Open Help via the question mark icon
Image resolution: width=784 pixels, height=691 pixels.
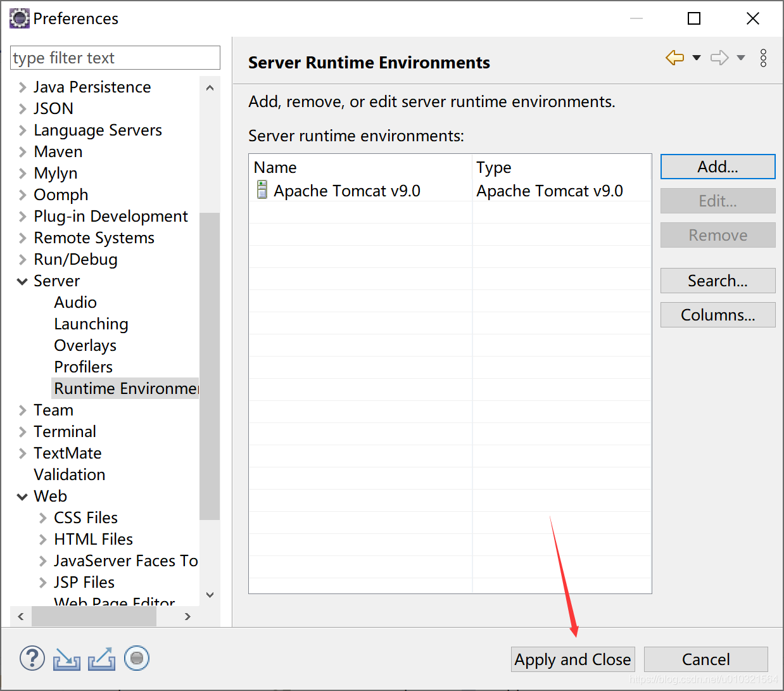coord(32,659)
